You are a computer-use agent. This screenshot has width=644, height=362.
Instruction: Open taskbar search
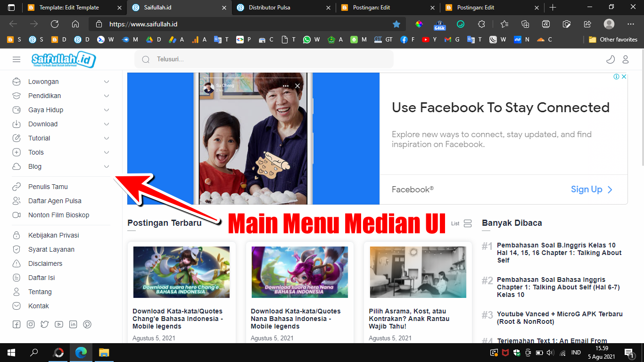(x=34, y=353)
